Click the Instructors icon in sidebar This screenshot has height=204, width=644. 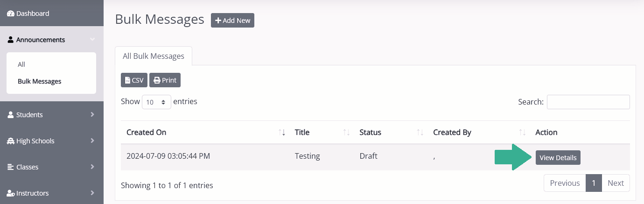pos(11,193)
